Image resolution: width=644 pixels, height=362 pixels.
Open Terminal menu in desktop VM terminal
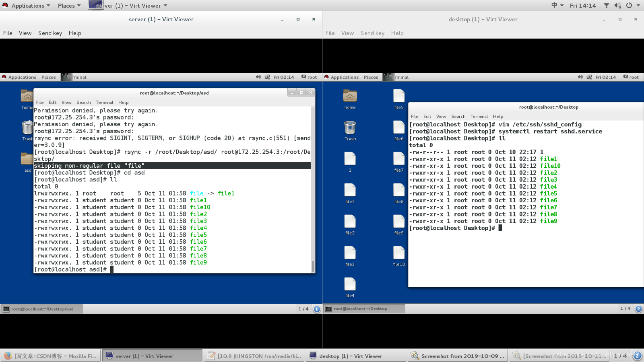tap(479, 117)
